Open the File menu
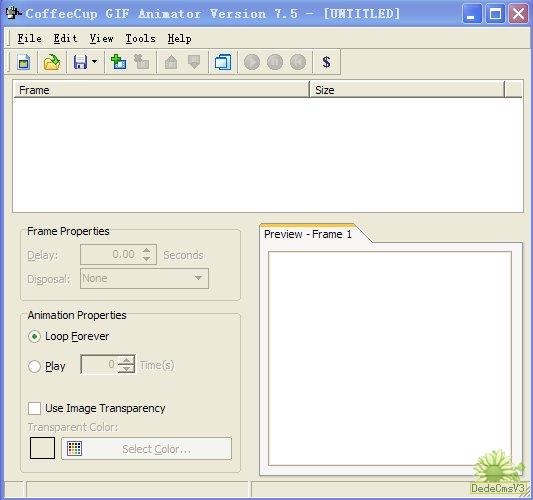The width and height of the screenshot is (533, 500). click(30, 38)
